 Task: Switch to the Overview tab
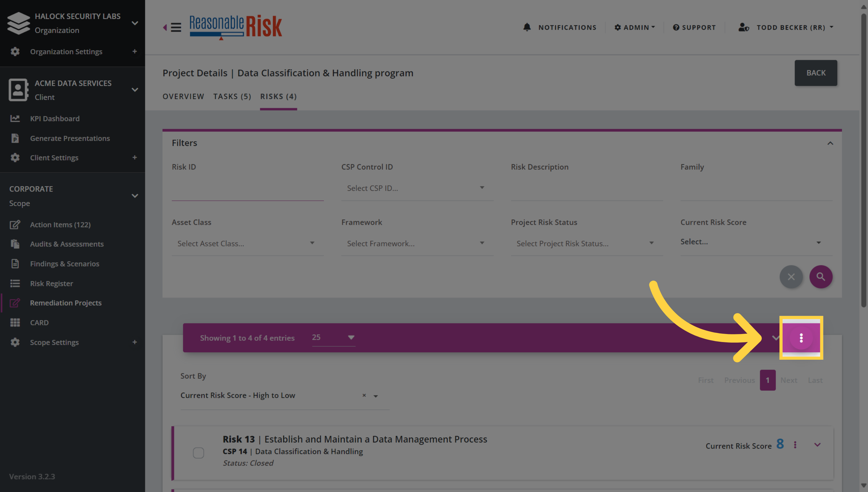183,97
